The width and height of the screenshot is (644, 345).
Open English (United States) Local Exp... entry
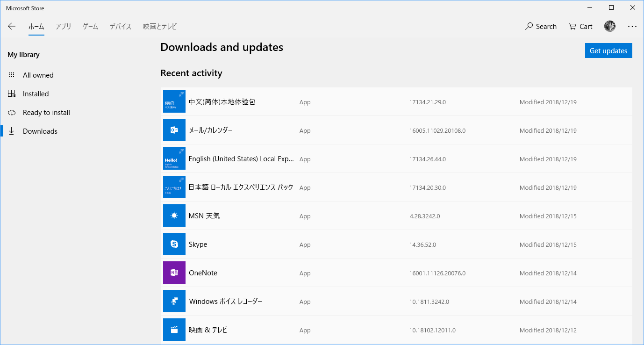tap(241, 159)
